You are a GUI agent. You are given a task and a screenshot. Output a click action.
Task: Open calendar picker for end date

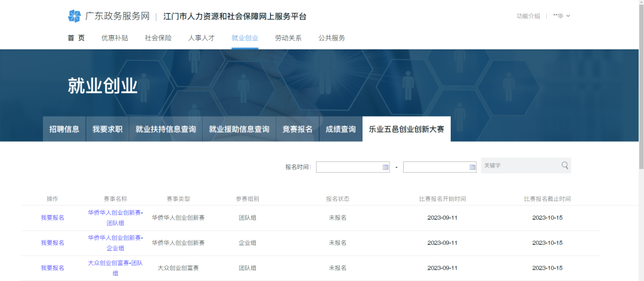[472, 167]
